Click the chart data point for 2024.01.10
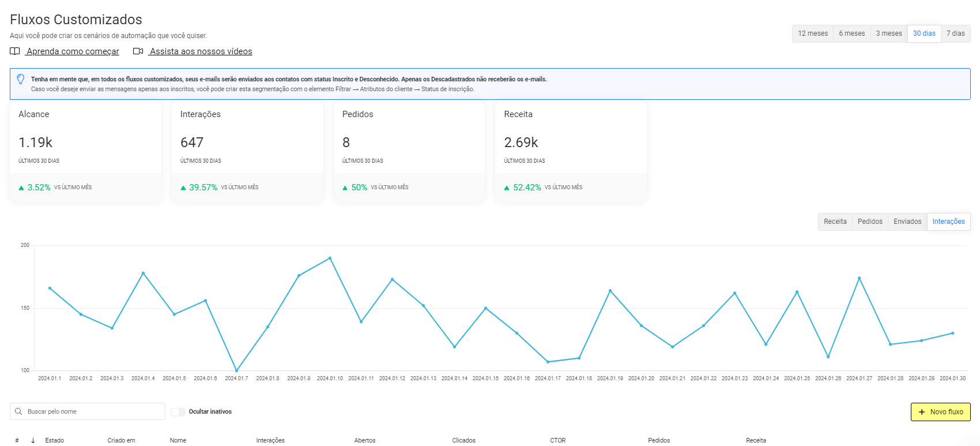This screenshot has height=446, width=980. (x=330, y=258)
